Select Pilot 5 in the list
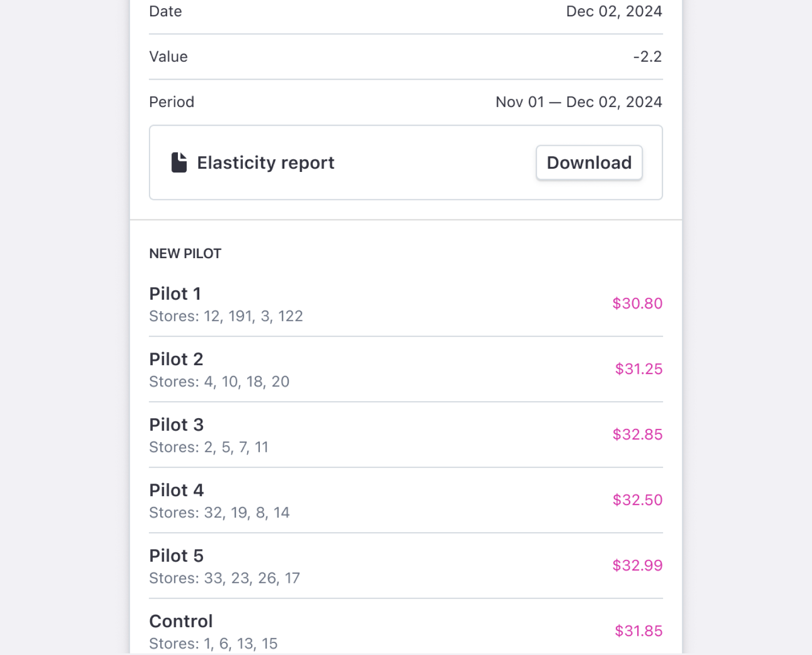Image resolution: width=812 pixels, height=655 pixels. pos(176,556)
